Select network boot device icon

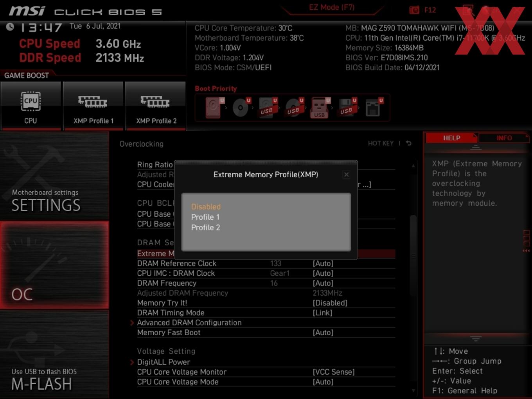(373, 108)
